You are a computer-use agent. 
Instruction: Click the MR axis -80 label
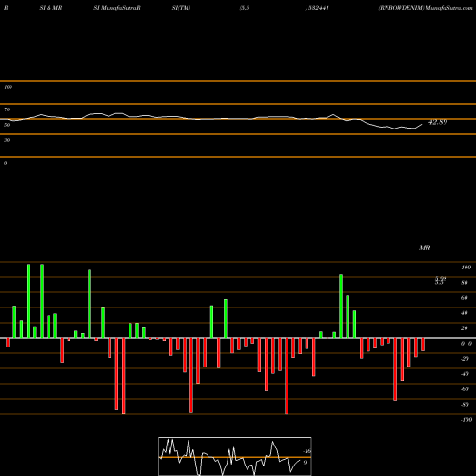pyautogui.click(x=465, y=405)
